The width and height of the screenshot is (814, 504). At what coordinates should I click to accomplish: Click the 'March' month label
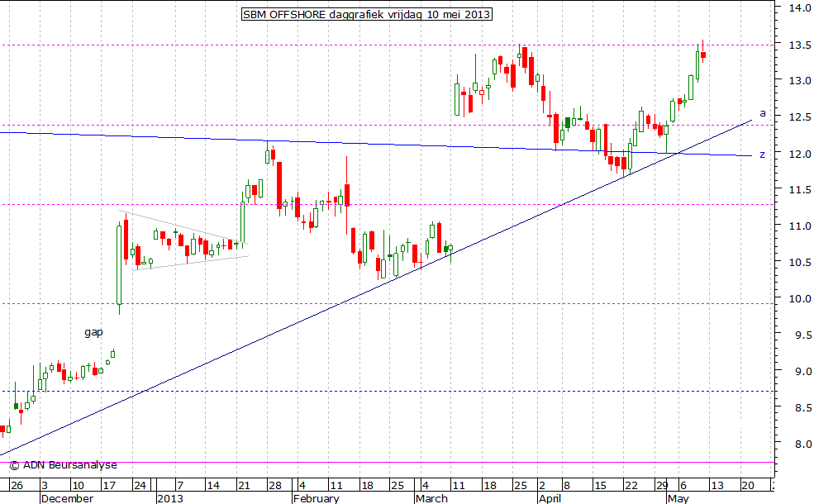pyautogui.click(x=431, y=498)
